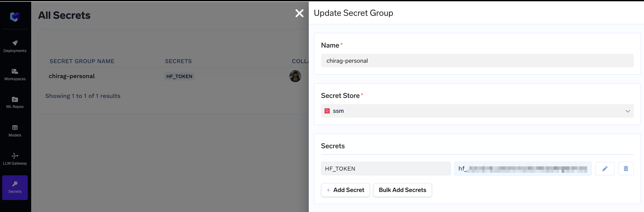Click the HF_TOKEN key input field
Image resolution: width=644 pixels, height=212 pixels.
coord(386,168)
